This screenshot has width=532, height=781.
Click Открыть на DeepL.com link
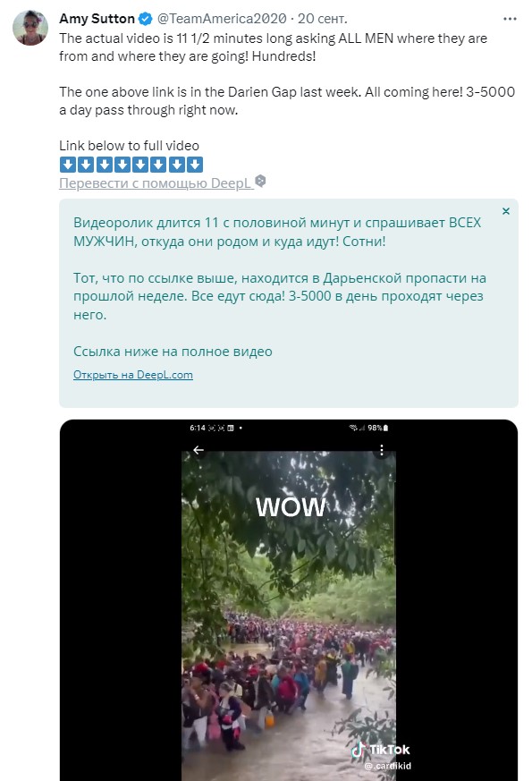(133, 375)
